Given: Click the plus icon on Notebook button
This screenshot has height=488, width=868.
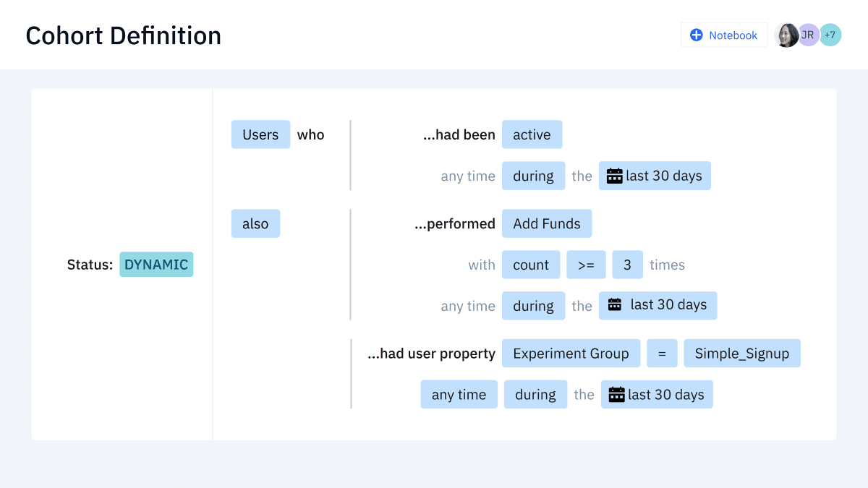Looking at the screenshot, I should (x=697, y=35).
